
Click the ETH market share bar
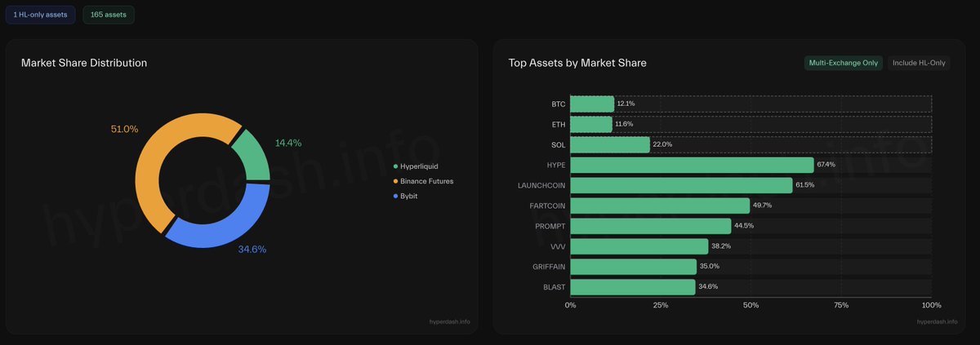591,124
